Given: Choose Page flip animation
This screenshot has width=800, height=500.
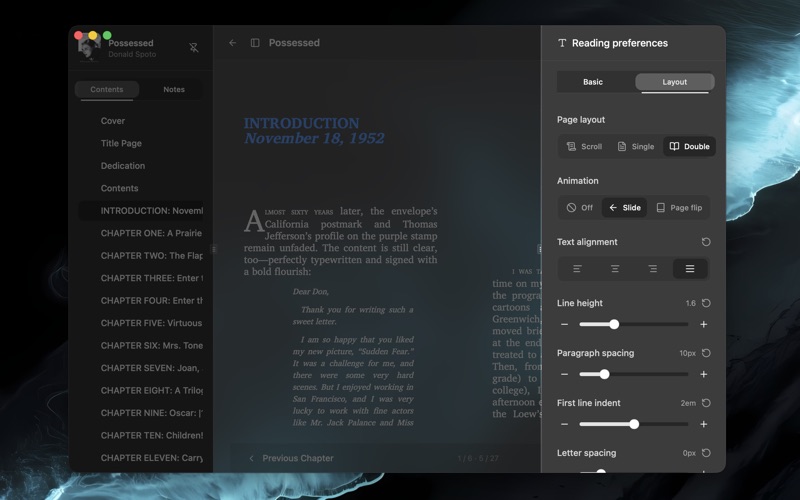Looking at the screenshot, I should coord(679,208).
